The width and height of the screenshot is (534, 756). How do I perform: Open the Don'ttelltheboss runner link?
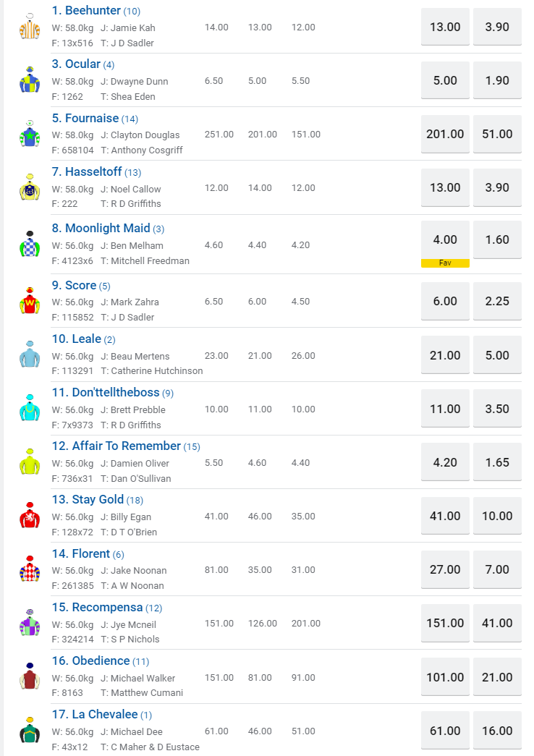pyautogui.click(x=112, y=392)
